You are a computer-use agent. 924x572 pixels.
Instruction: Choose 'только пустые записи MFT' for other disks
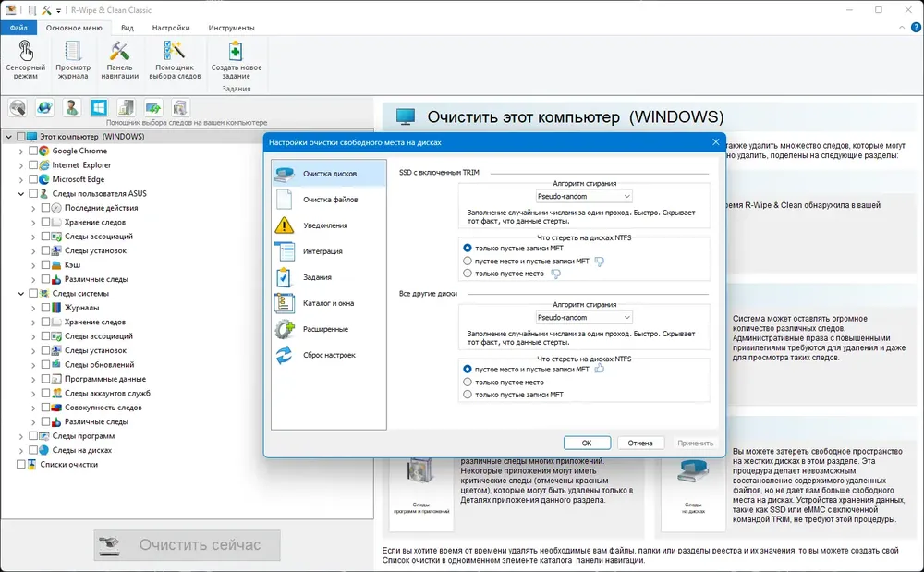(468, 395)
